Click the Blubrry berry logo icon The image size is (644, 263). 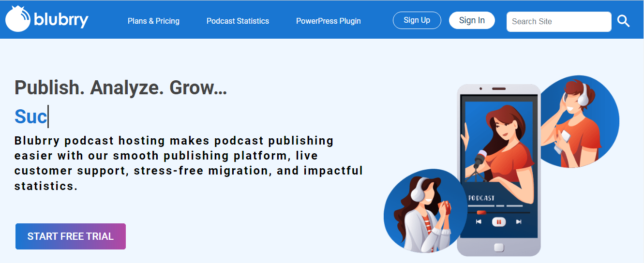click(x=18, y=19)
